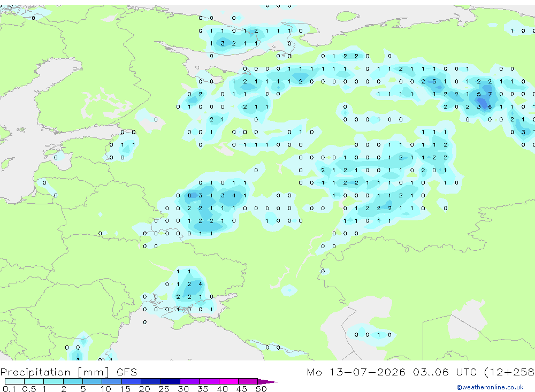Click the 0.1–0.5 mm legend color swatch

(14, 381)
